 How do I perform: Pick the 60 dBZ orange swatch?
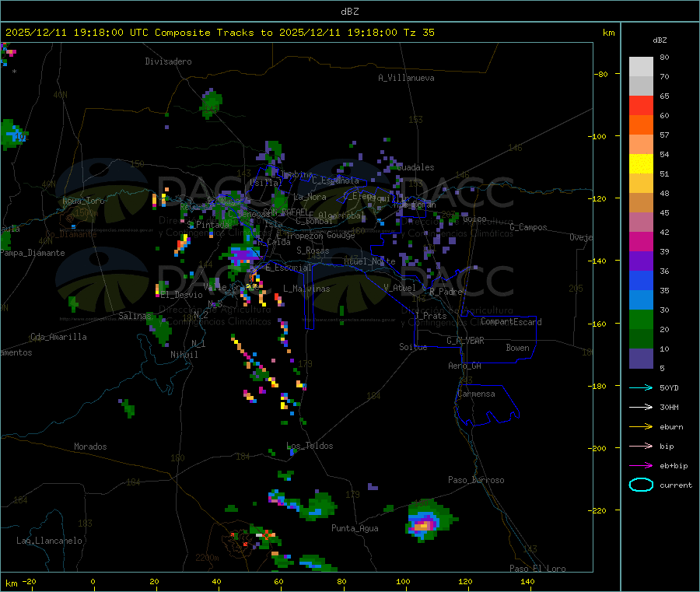641,125
